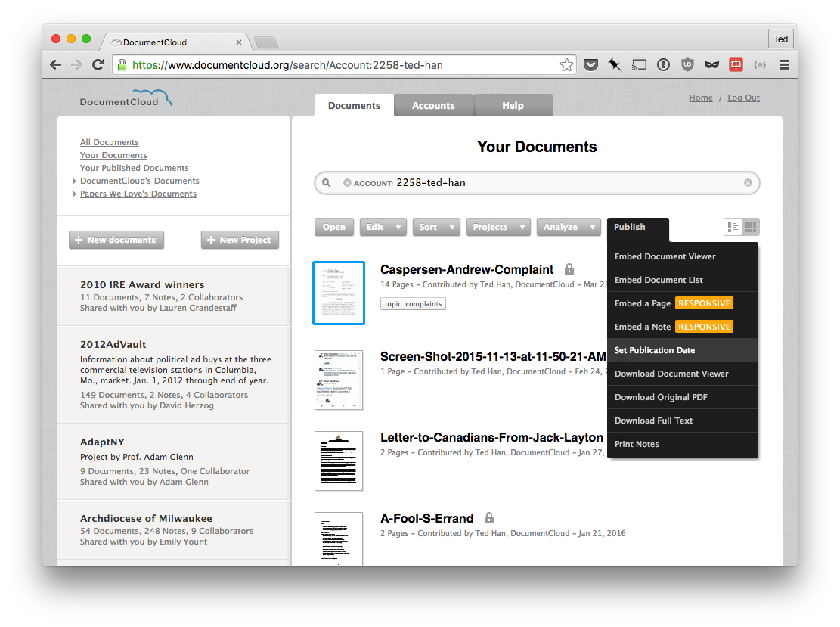Go back using browser back arrow
The image size is (840, 627).
tap(55, 65)
